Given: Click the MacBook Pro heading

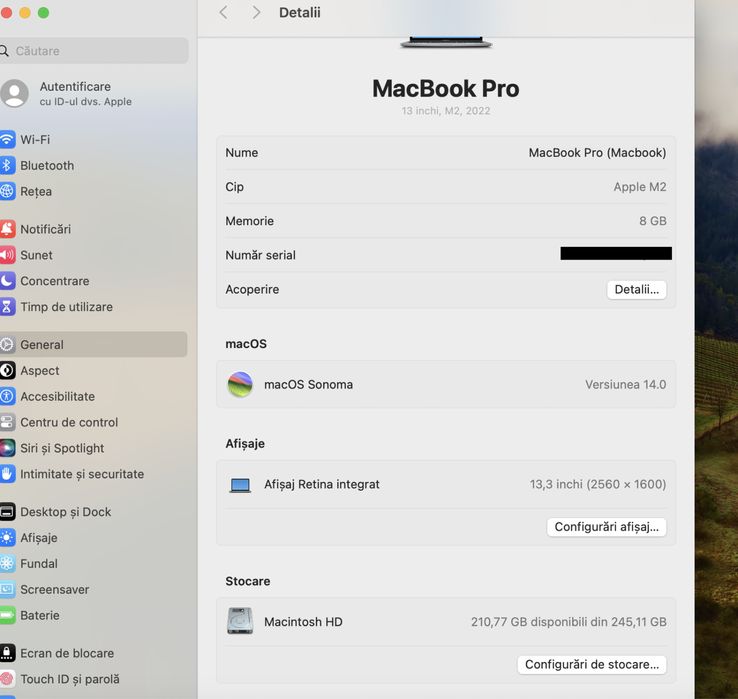Looking at the screenshot, I should tap(446, 88).
